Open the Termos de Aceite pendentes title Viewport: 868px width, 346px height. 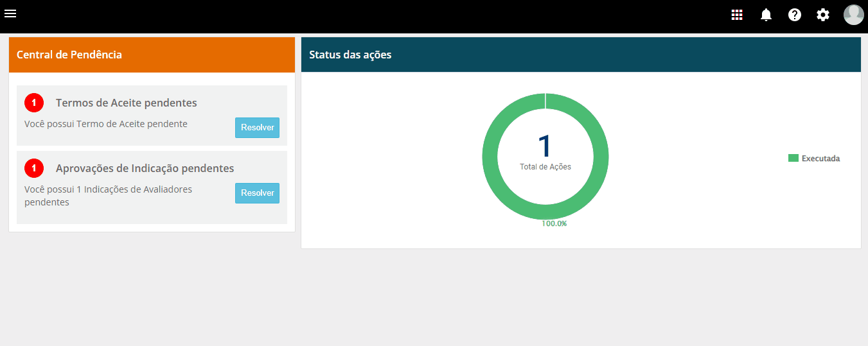126,103
